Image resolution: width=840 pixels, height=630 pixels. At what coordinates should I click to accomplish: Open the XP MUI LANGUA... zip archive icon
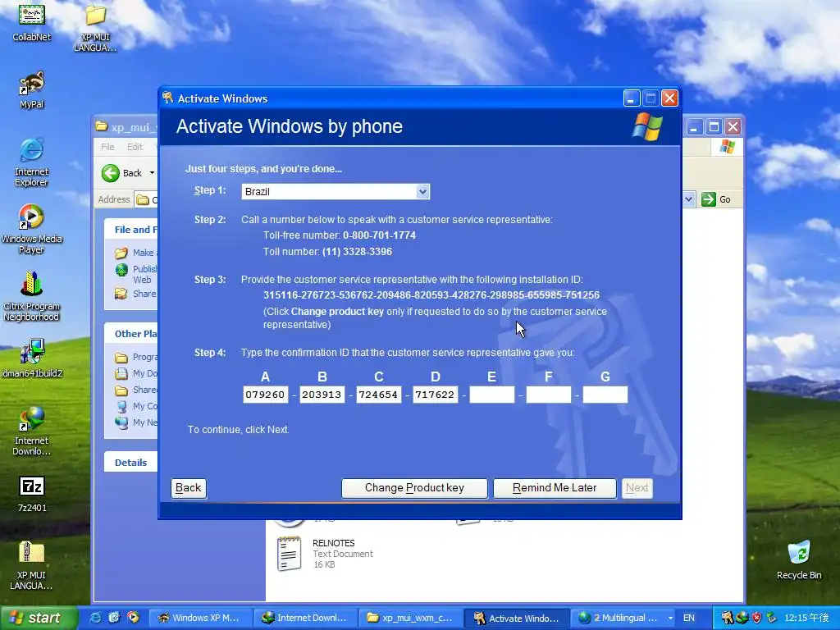tap(32, 565)
